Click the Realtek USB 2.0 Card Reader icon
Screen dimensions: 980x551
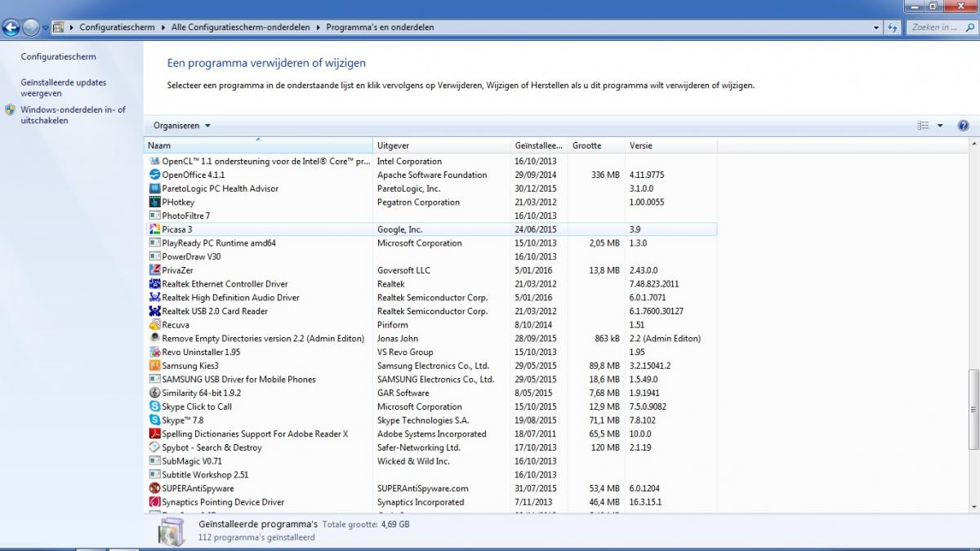[155, 311]
